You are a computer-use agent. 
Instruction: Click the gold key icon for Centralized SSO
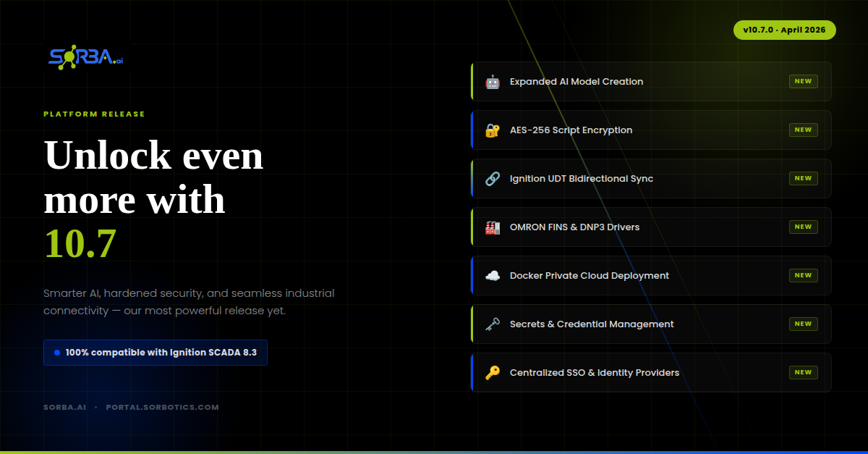[x=493, y=373]
